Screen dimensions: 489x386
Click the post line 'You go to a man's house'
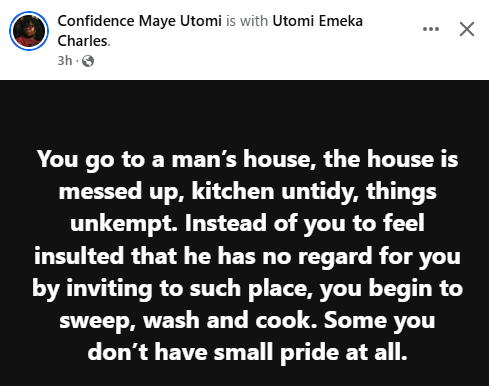pos(176,159)
